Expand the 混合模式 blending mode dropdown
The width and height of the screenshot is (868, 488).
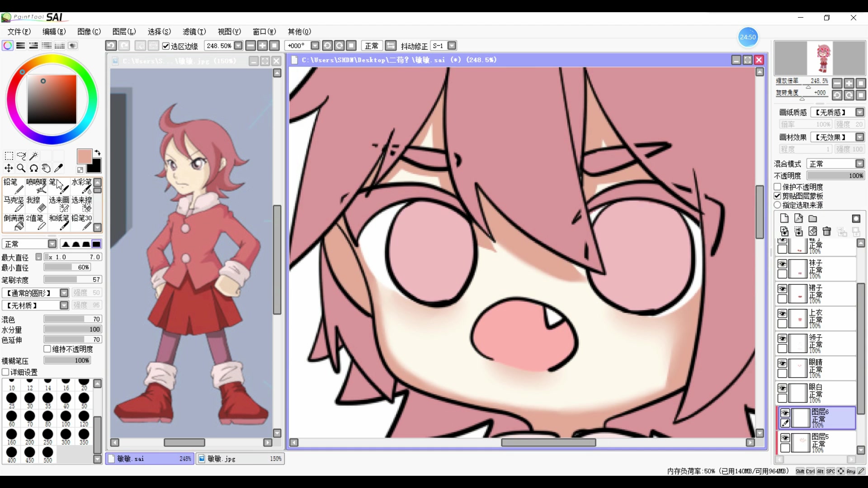860,164
